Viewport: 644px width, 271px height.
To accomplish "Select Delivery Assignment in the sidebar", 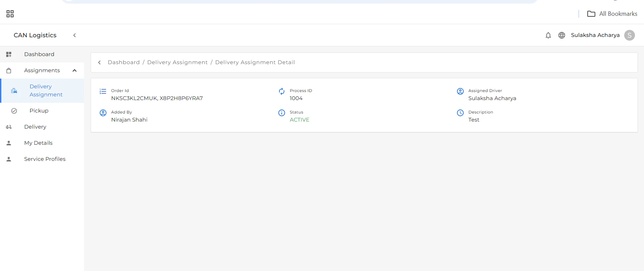I will (x=43, y=91).
